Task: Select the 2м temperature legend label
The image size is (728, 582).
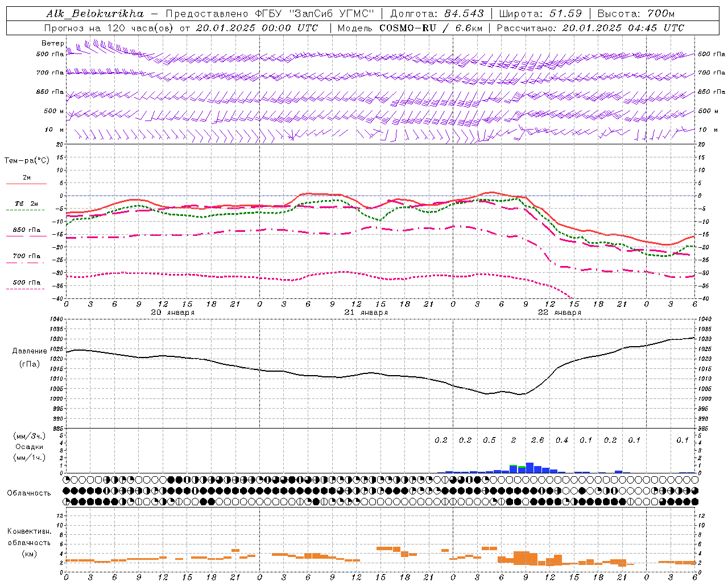Action: pyautogui.click(x=27, y=178)
